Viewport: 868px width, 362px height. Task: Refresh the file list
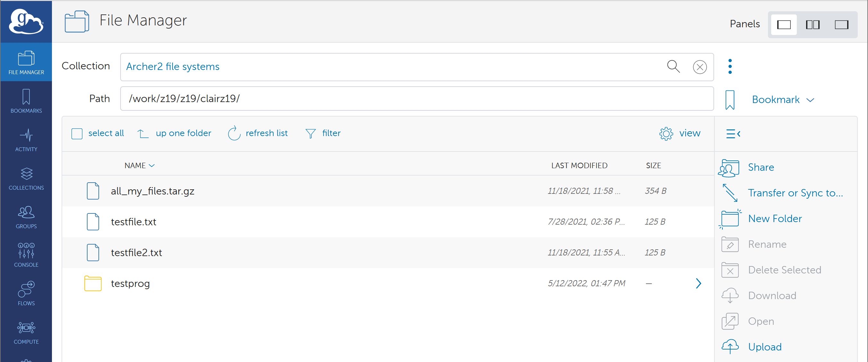pyautogui.click(x=258, y=133)
